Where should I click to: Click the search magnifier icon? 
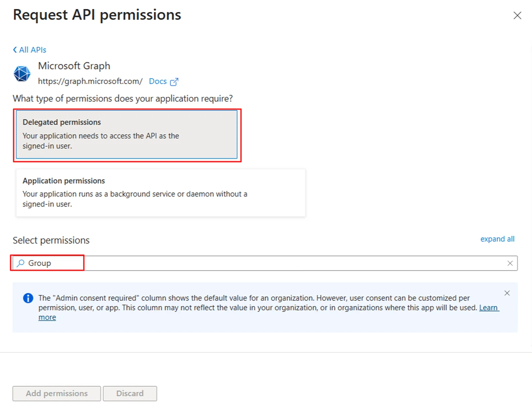click(20, 263)
